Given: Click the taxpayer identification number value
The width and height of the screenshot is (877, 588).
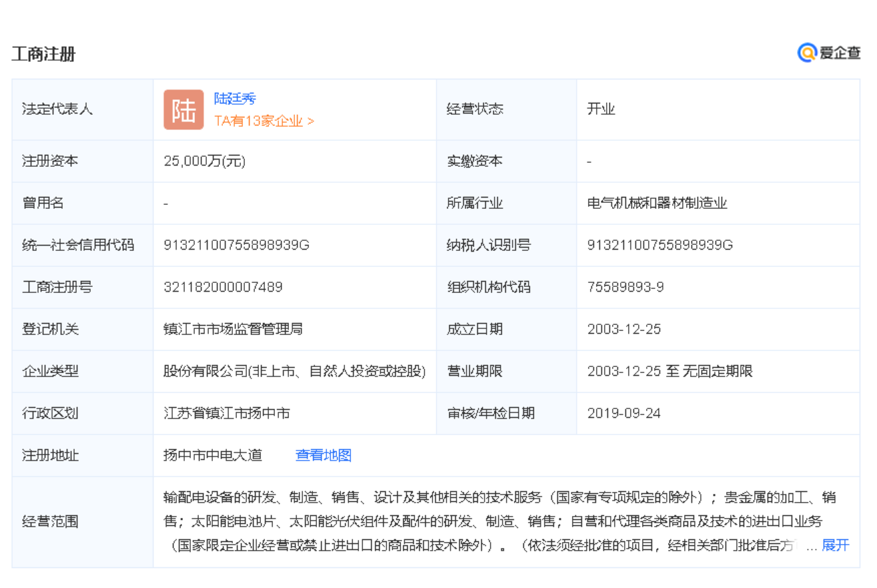Looking at the screenshot, I should [660, 245].
